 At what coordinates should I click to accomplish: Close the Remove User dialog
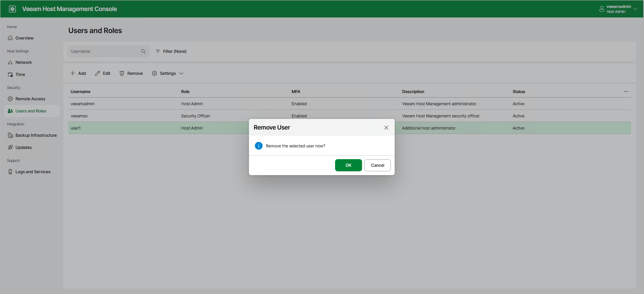pyautogui.click(x=386, y=128)
